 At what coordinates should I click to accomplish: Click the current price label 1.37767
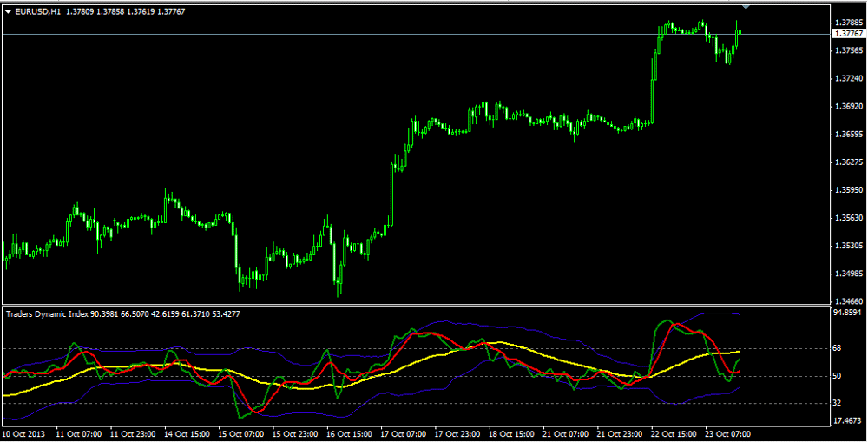tap(847, 34)
